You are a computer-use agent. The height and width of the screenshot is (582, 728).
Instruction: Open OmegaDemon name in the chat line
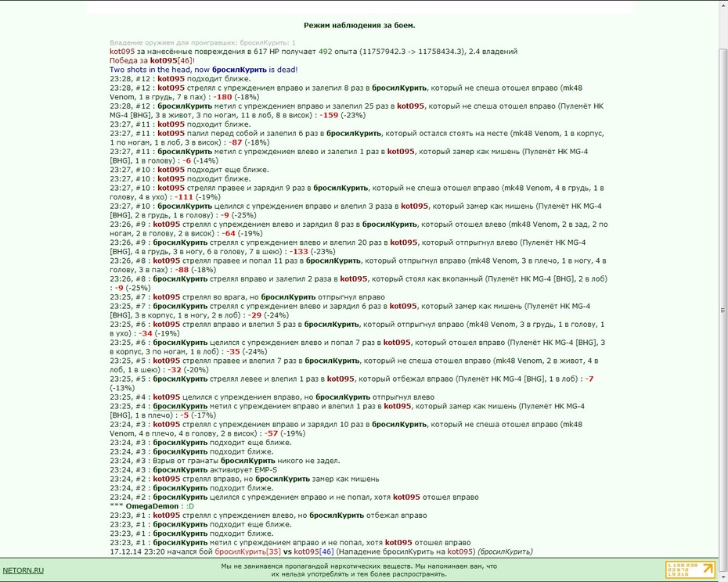click(x=152, y=506)
